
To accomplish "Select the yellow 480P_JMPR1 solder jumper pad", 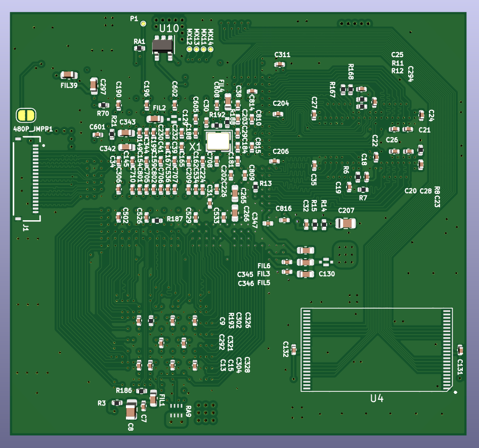I will coord(26,115).
